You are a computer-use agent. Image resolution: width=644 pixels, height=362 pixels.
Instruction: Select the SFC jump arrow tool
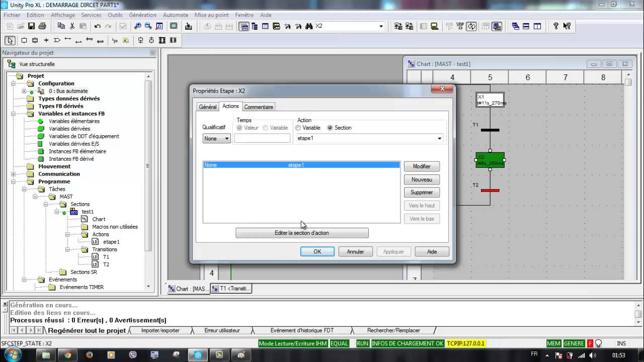click(x=57, y=40)
